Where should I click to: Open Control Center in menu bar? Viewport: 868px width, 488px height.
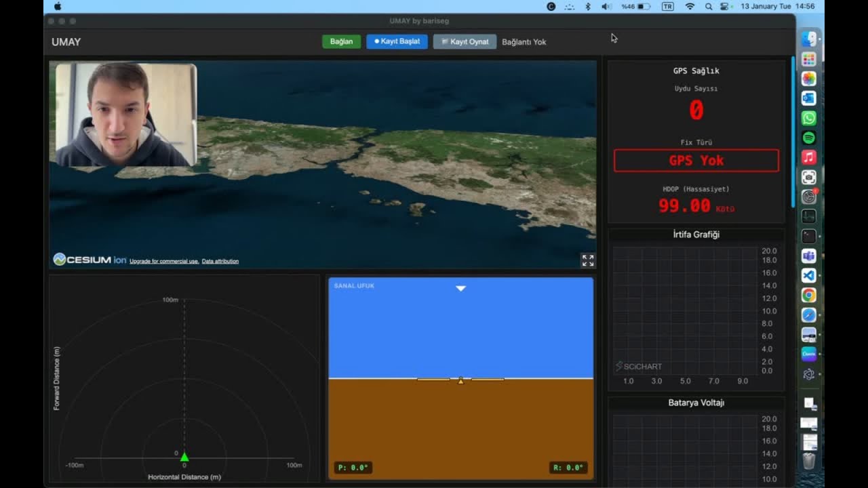pyautogui.click(x=725, y=6)
